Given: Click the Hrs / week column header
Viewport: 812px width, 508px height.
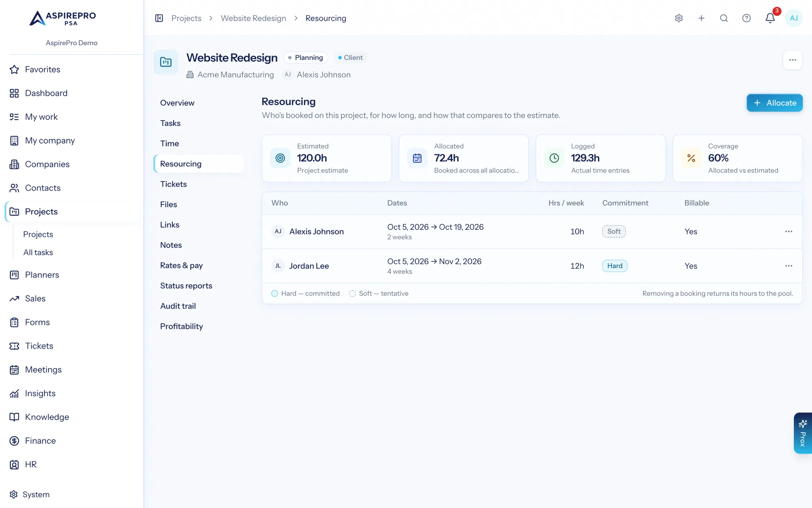Looking at the screenshot, I should pos(566,203).
